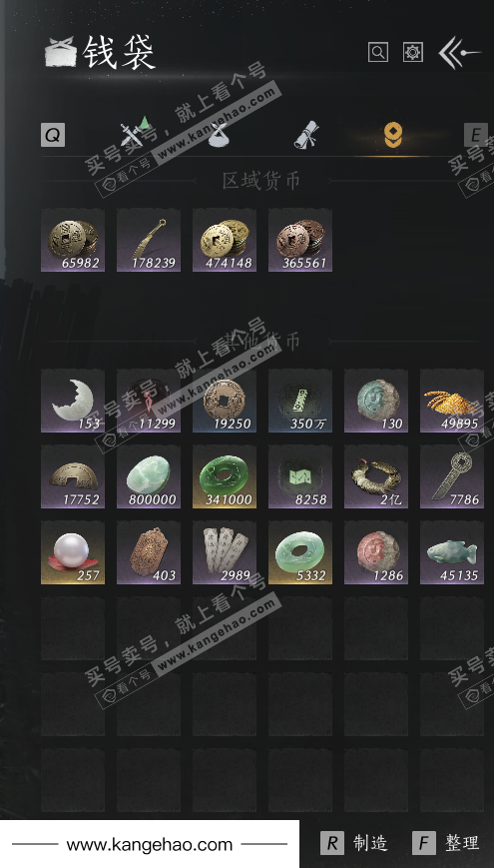Image resolution: width=494 pixels, height=868 pixels.
Task: Switch to the scroll tab
Action: 306,135
